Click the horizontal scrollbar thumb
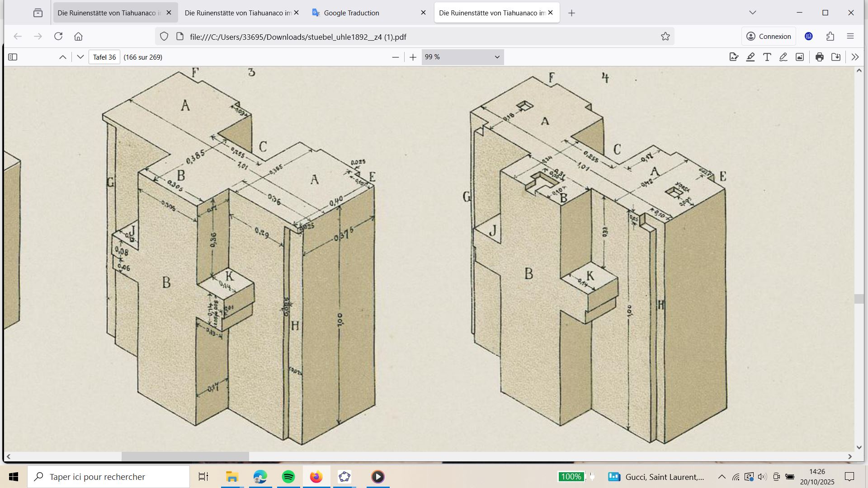Screen dimensions: 868x488 pyautogui.click(x=185, y=457)
